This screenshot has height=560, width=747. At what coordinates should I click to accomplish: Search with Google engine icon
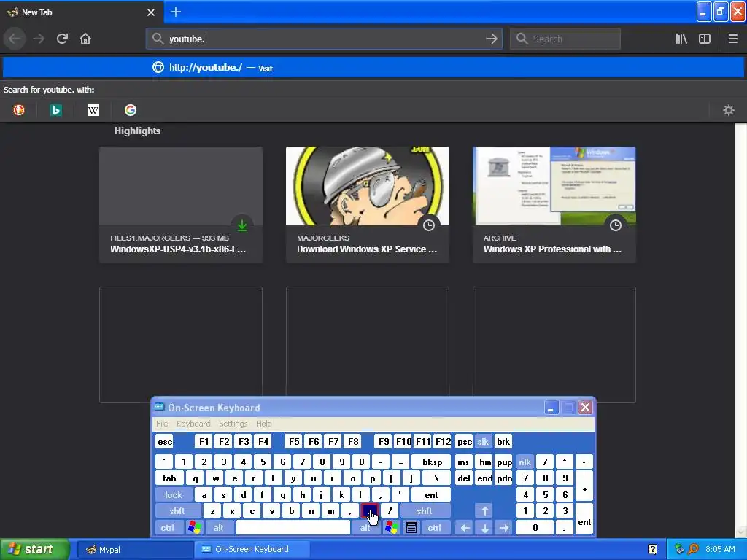[x=131, y=111]
